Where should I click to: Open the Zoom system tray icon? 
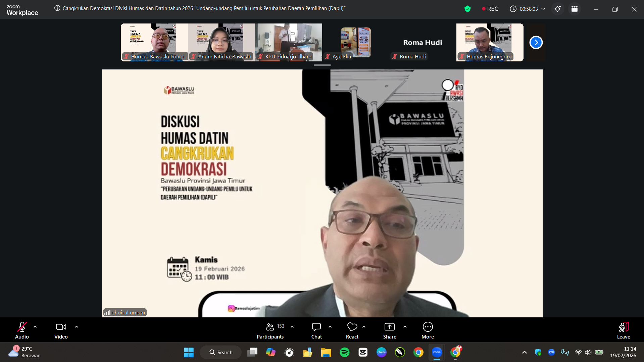click(x=551, y=352)
